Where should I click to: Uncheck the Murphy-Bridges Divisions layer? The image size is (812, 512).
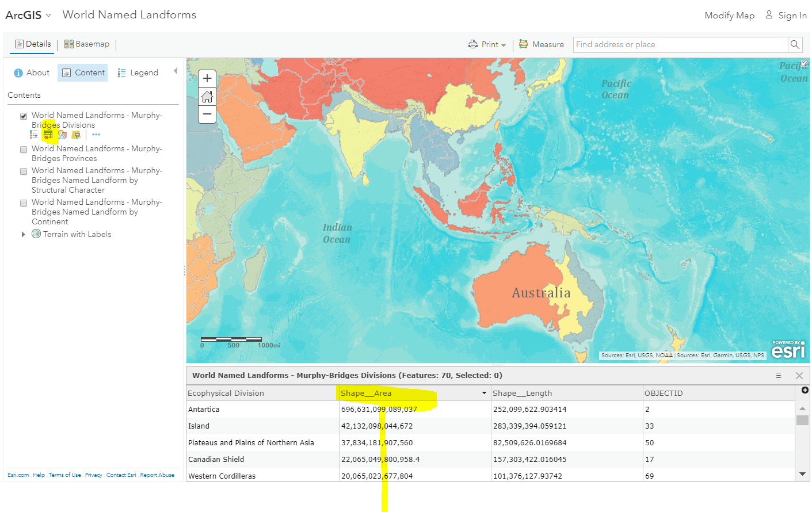(24, 116)
